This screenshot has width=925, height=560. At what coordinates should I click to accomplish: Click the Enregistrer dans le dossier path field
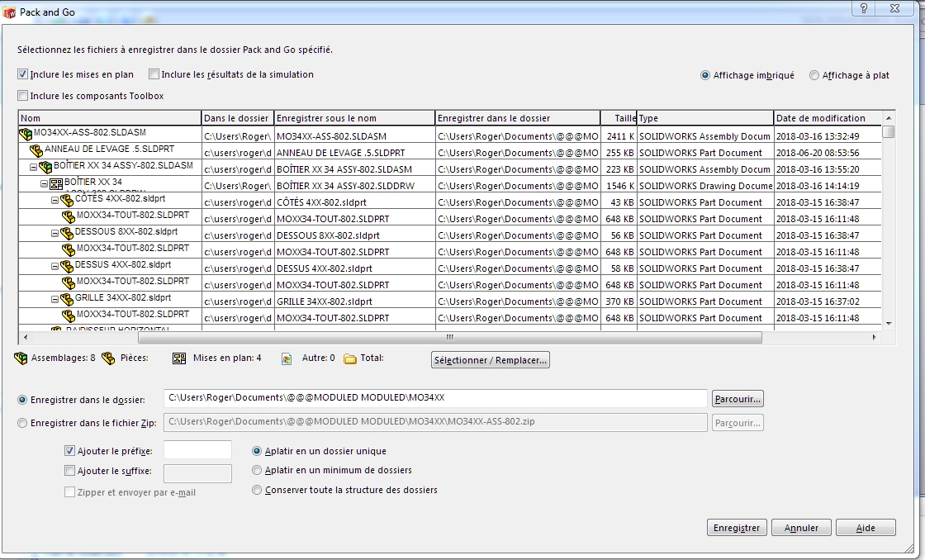tap(435, 398)
